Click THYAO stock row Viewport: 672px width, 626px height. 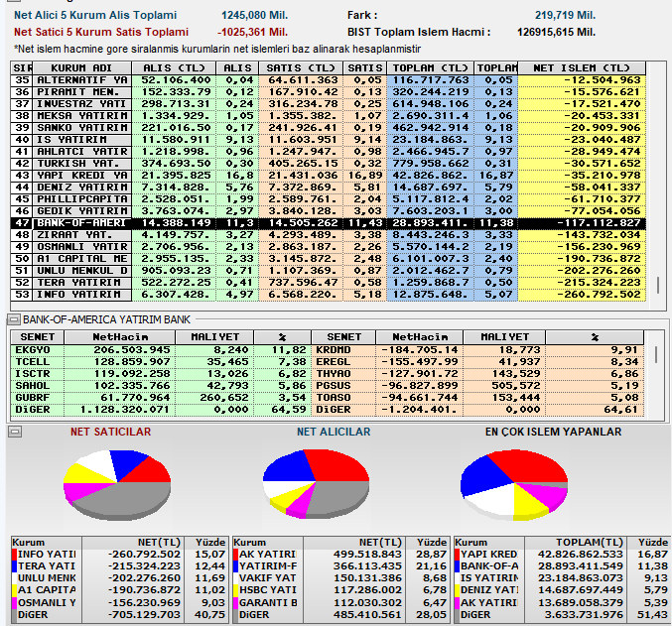pyautogui.click(x=477, y=374)
